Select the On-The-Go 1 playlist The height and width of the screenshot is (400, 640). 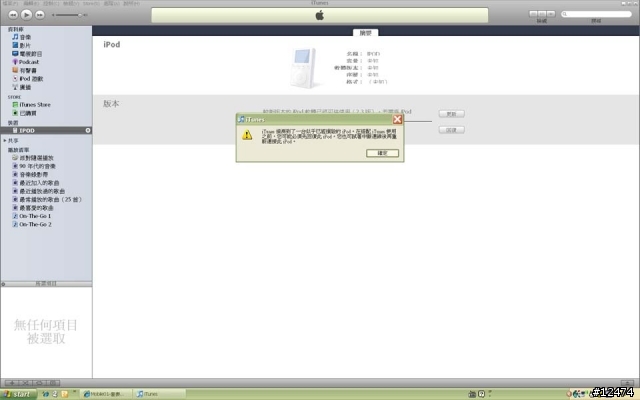(31, 216)
